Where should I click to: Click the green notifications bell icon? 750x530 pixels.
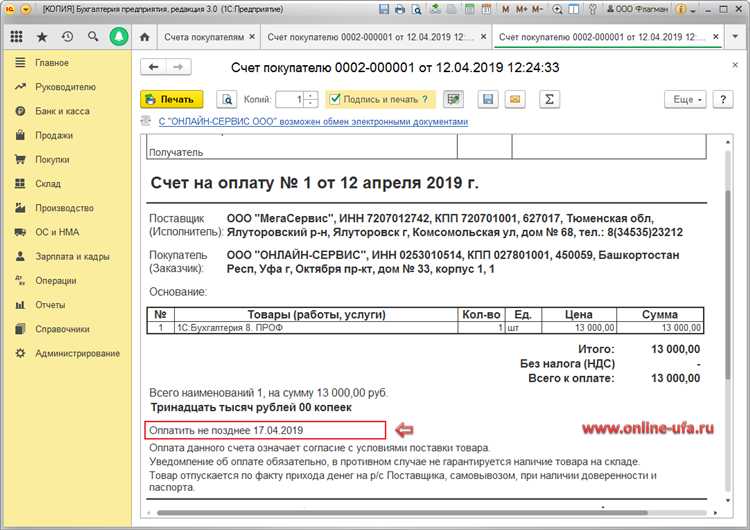[x=119, y=37]
